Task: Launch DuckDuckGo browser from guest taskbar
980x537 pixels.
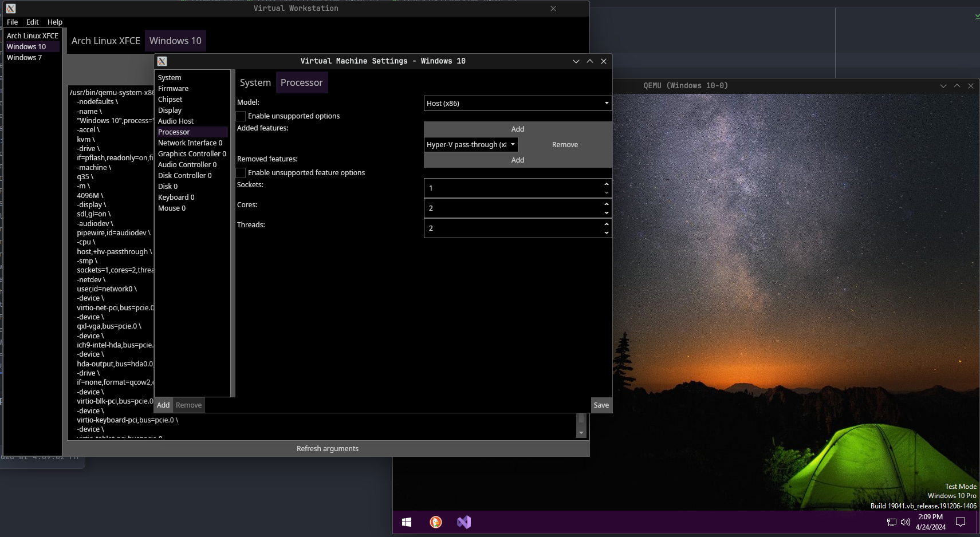Action: click(436, 522)
